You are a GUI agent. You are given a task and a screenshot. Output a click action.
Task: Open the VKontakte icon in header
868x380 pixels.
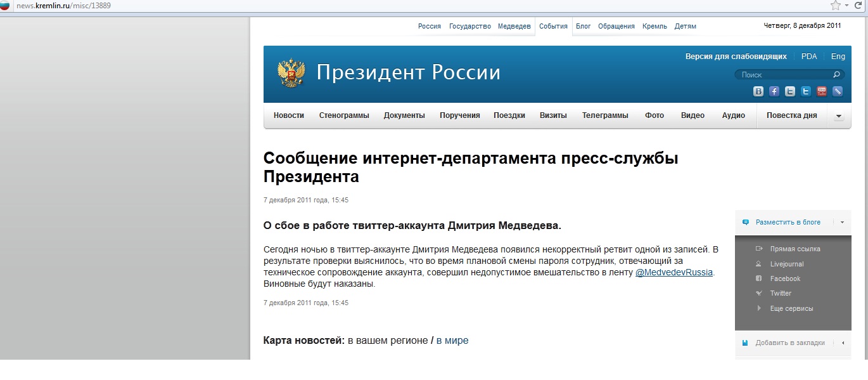[x=758, y=91]
